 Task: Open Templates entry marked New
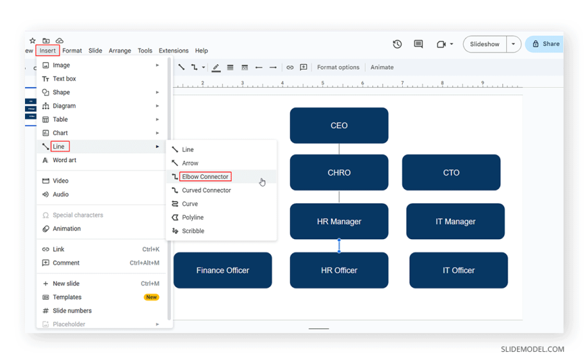pyautogui.click(x=101, y=297)
